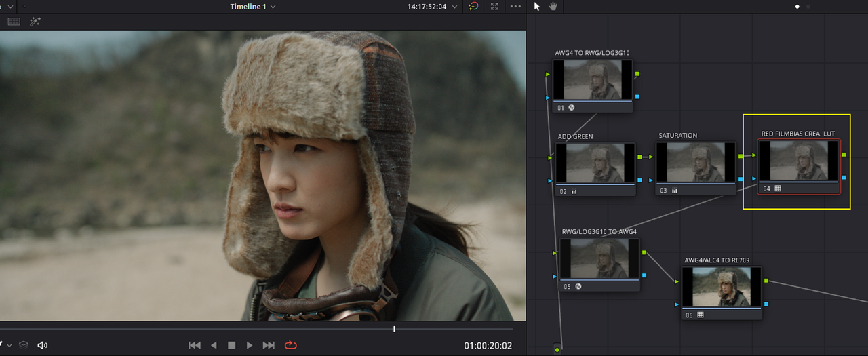Viewport: 868px width, 356px height.
Task: Click the green RGB output of node 05
Action: 644,252
